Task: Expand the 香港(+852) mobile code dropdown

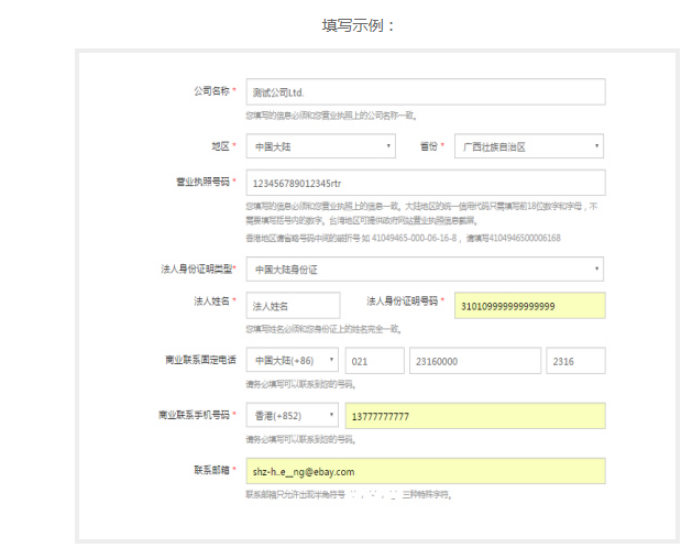Action: [292, 415]
